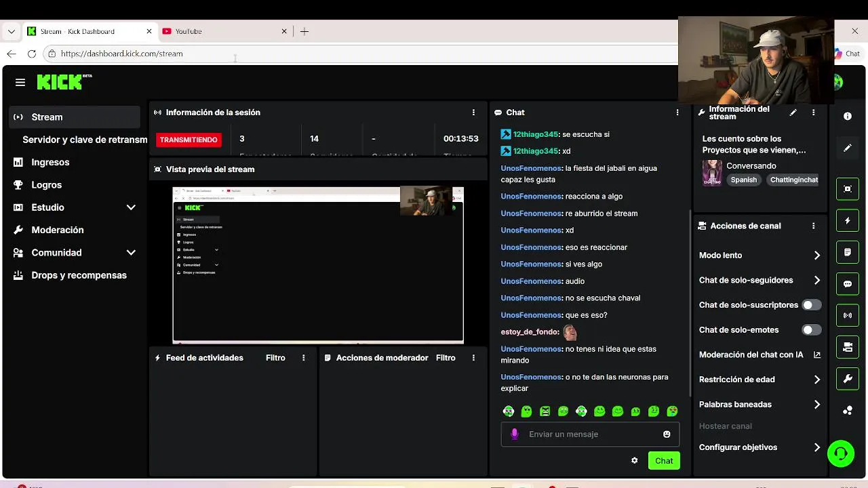
Task: Reload the page in browser
Action: (x=32, y=54)
